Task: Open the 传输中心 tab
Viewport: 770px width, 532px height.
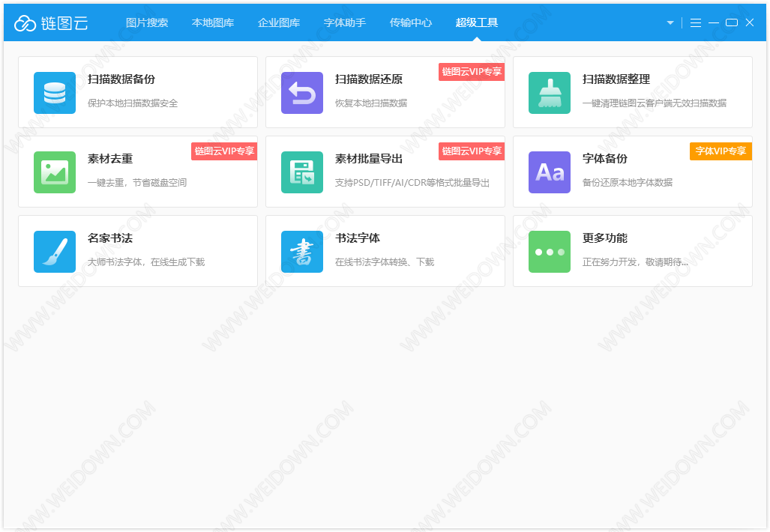Action: [411, 22]
